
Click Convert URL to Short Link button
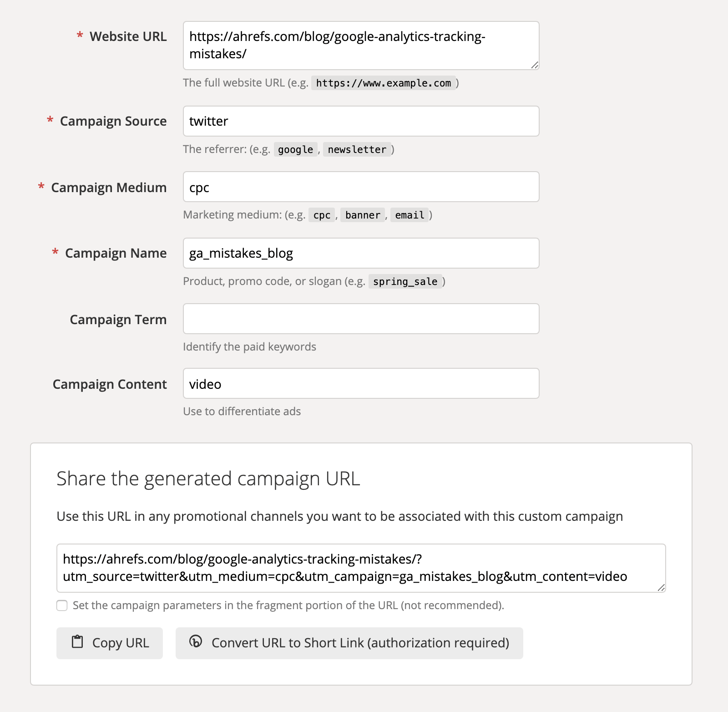(x=349, y=642)
